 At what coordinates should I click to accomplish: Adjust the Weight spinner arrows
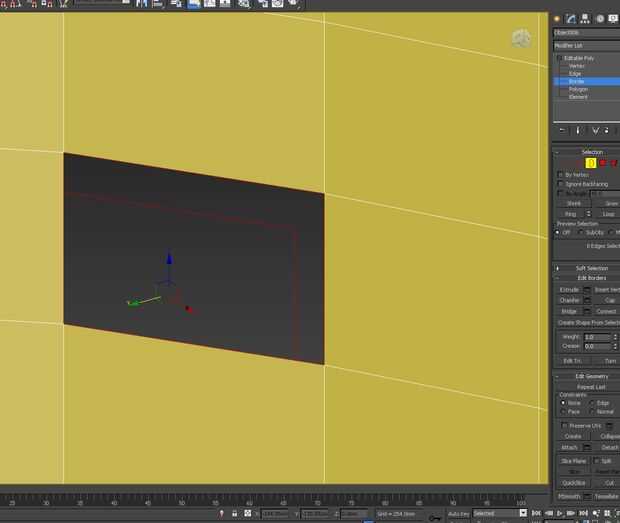tap(615, 337)
